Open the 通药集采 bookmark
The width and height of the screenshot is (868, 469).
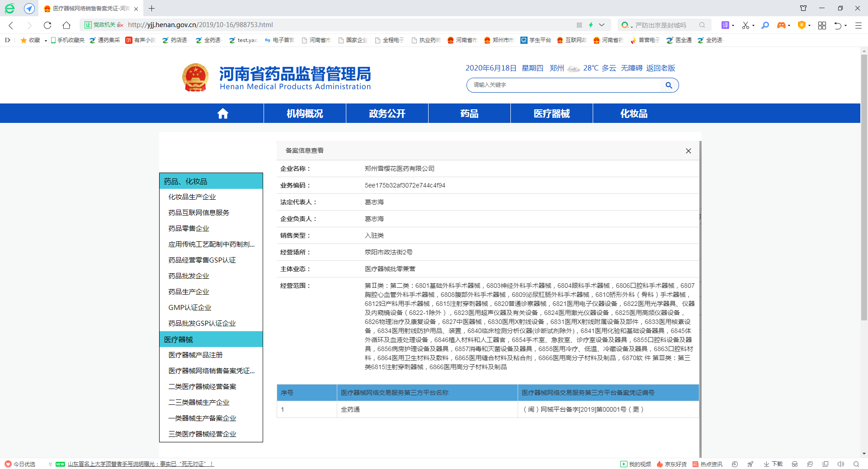tap(104, 40)
